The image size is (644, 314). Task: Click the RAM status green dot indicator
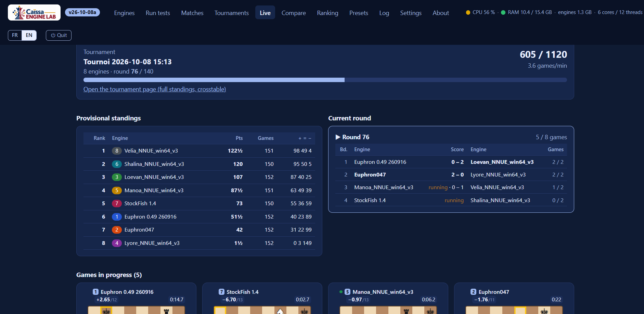(503, 13)
